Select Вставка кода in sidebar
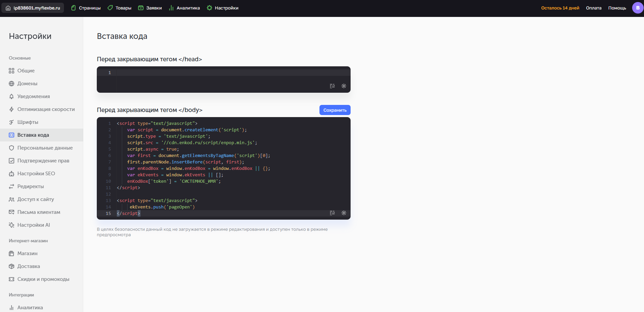The height and width of the screenshot is (312, 644). pos(42,135)
